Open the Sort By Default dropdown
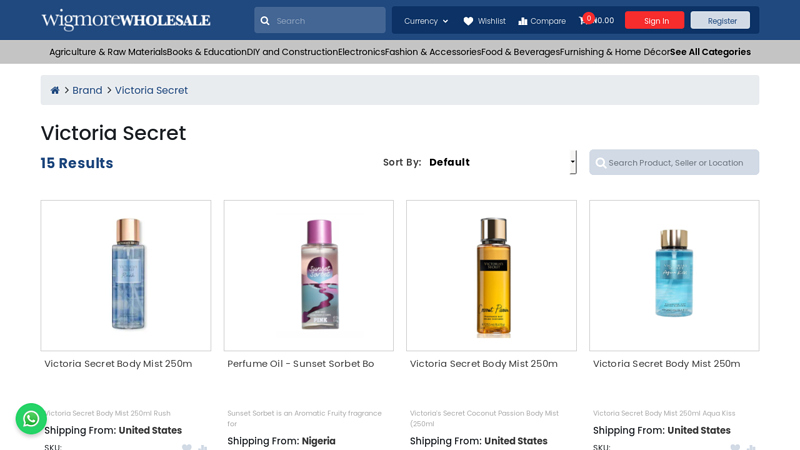This screenshot has height=450, width=800. click(x=503, y=162)
